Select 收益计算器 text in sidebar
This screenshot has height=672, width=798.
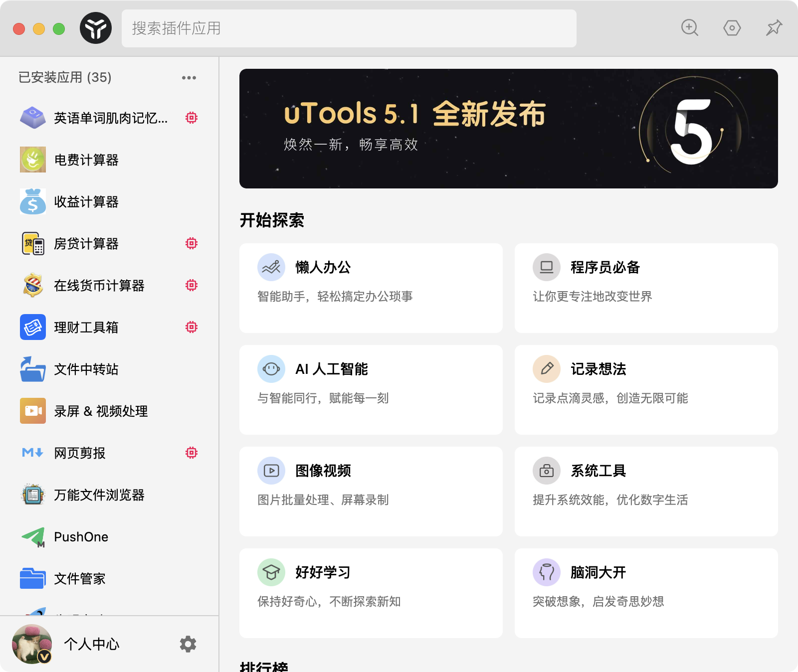point(86,202)
